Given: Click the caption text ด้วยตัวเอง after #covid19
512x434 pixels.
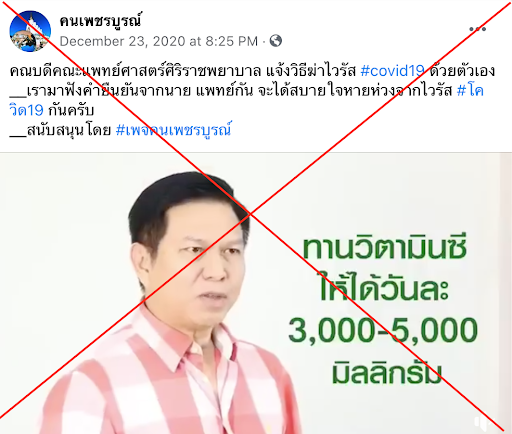Looking at the screenshot, I should [x=462, y=71].
